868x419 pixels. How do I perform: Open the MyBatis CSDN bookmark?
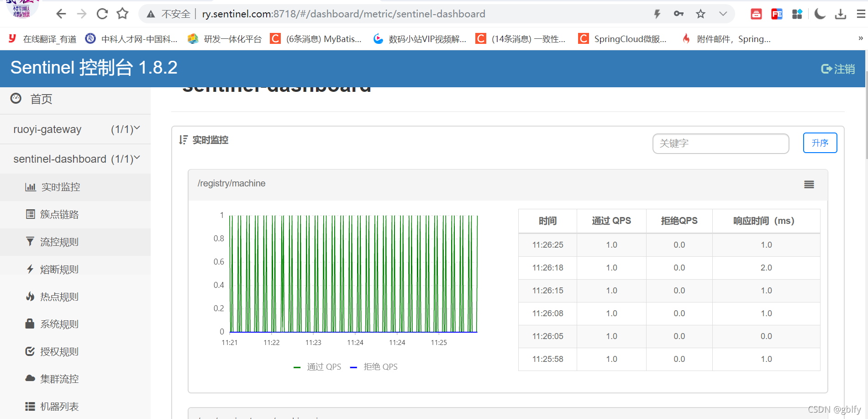(316, 39)
